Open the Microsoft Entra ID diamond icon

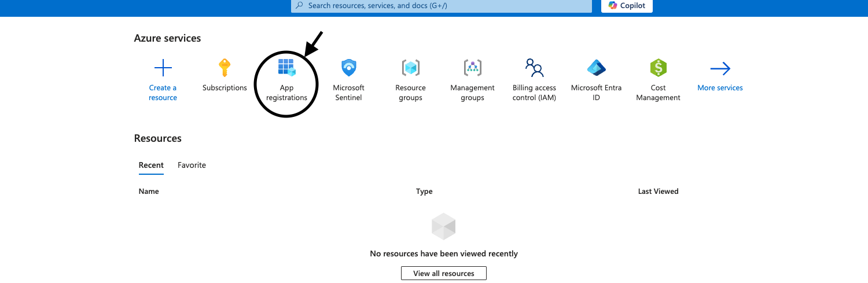[596, 68]
